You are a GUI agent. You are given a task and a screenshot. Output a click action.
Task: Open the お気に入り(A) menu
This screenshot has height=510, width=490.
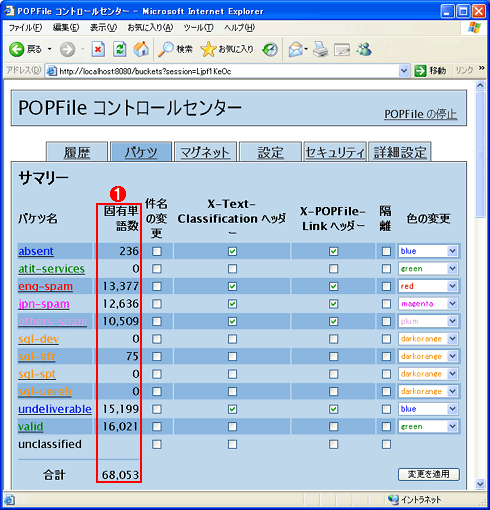coord(150,28)
